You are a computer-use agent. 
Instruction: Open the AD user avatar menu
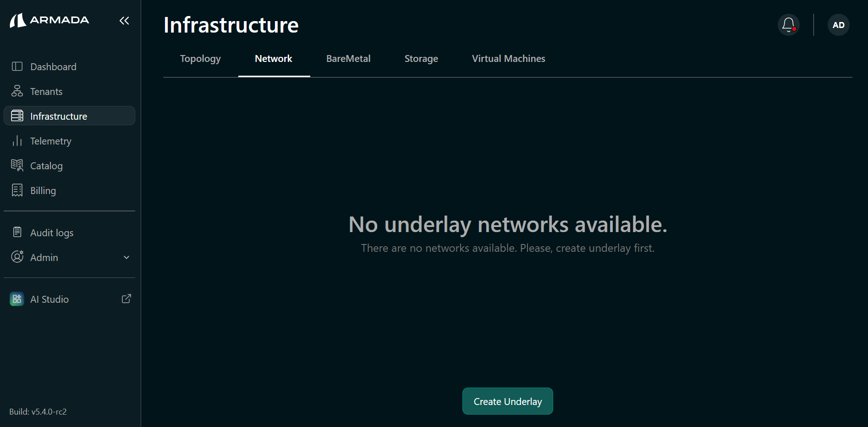(839, 25)
